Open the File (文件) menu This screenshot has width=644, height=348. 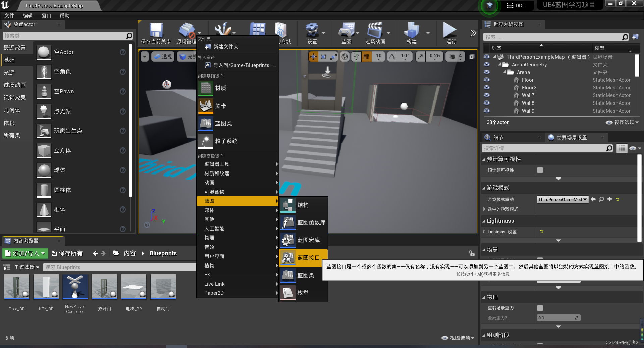(9, 16)
